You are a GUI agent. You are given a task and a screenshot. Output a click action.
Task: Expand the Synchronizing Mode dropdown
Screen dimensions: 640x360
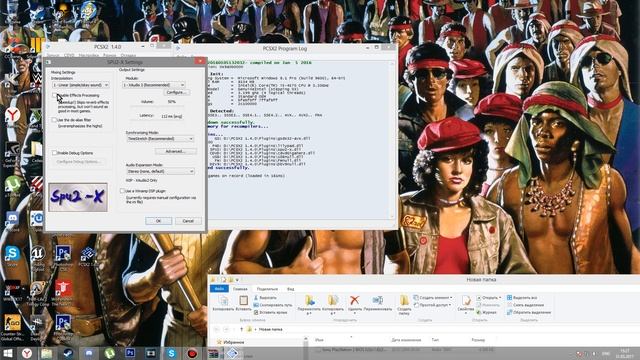160,139
